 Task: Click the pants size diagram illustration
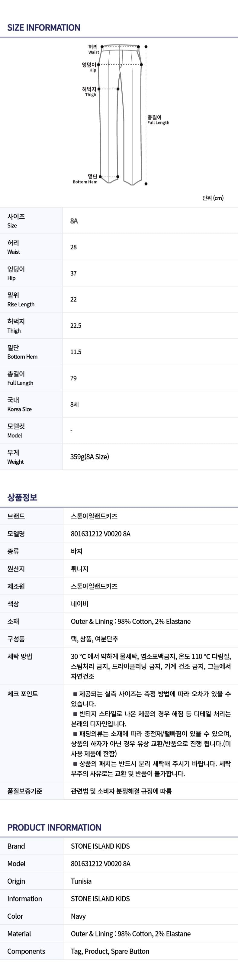pos(121,114)
